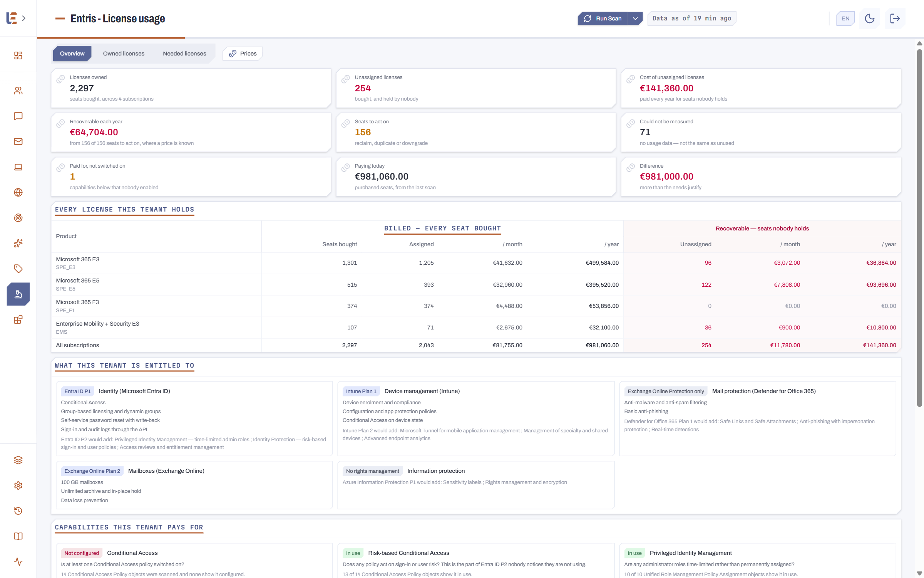
Task: Collapse the page title dash marker
Action: (x=60, y=18)
